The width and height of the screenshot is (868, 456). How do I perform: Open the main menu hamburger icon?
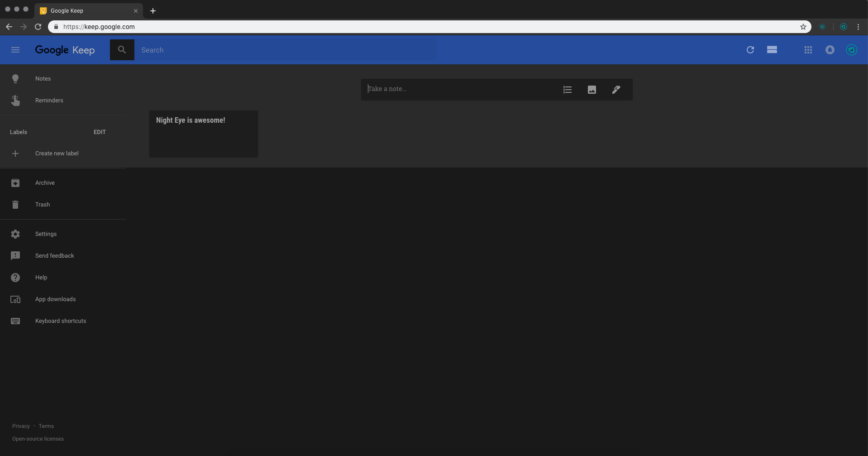[x=15, y=50]
